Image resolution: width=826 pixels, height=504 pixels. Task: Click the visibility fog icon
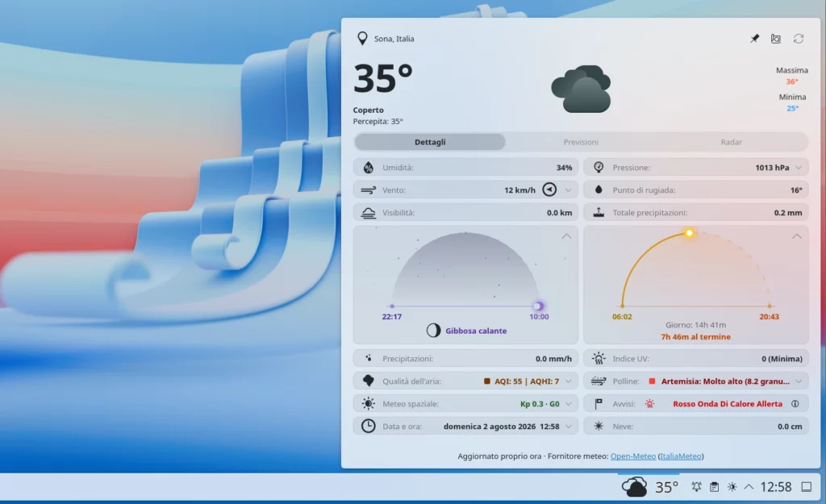[x=368, y=213]
